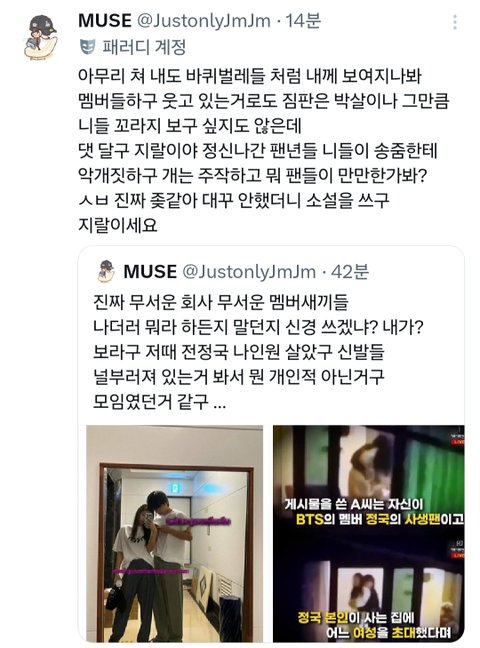Open the three-dot more options menu
This screenshot has width=480, height=648.
tap(455, 22)
